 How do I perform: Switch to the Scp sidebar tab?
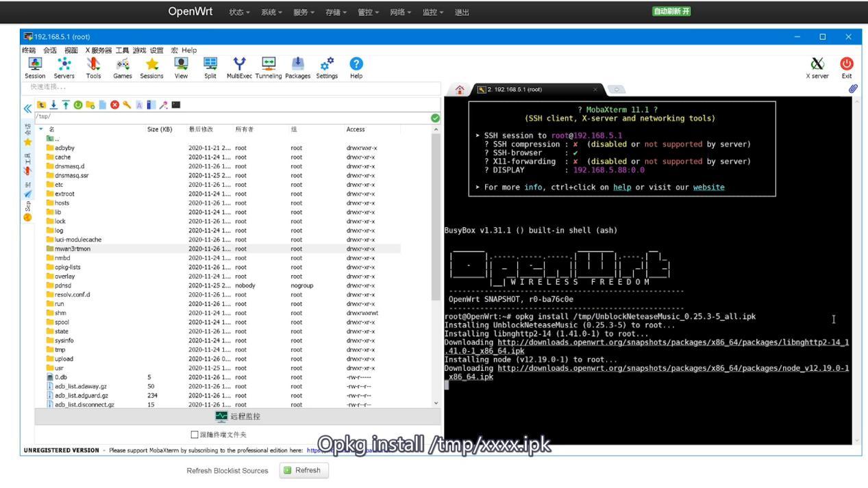27,205
